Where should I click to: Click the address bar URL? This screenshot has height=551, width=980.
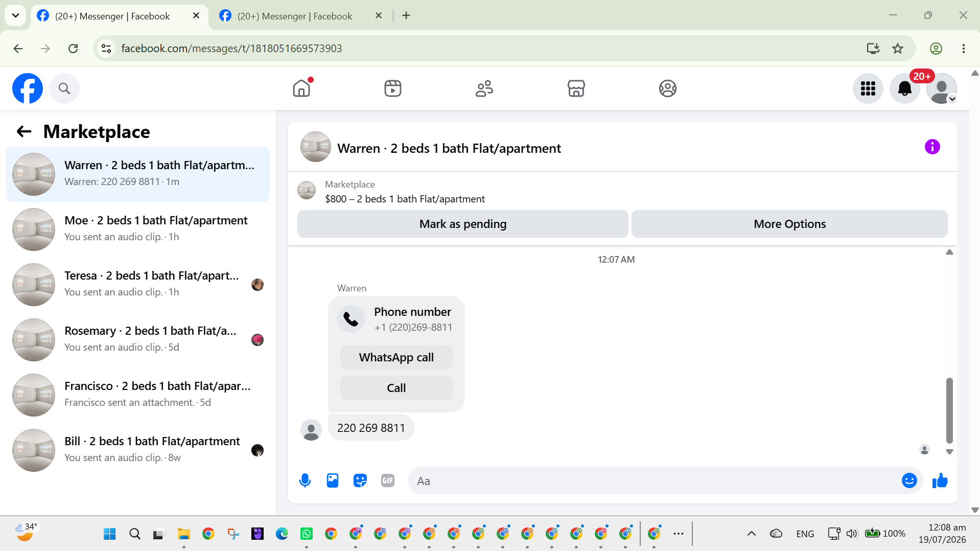pyautogui.click(x=231, y=49)
